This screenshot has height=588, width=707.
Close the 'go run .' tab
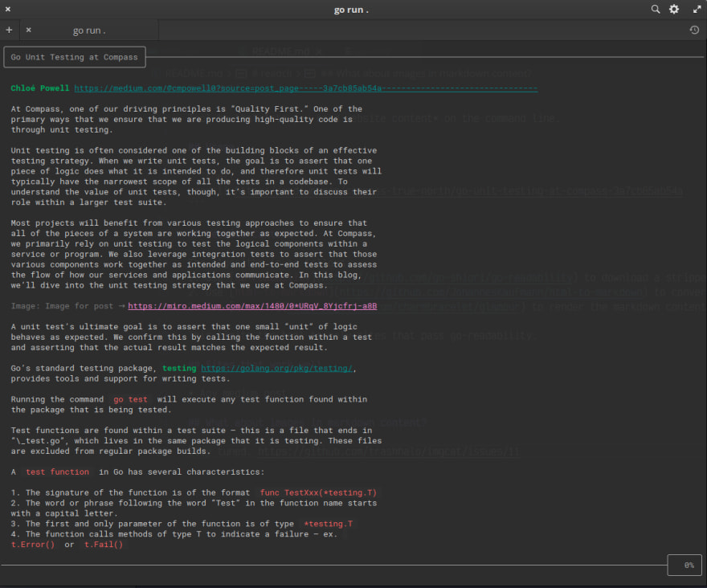tap(28, 30)
